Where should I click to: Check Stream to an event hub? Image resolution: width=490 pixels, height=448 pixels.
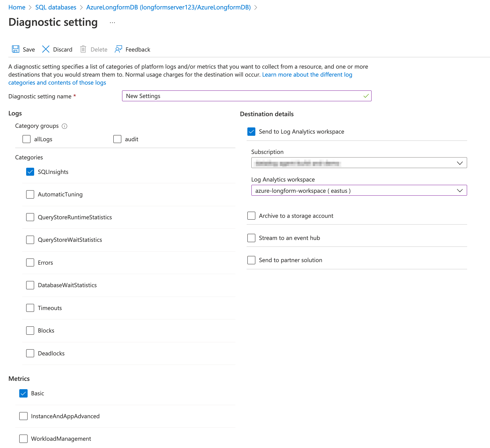click(251, 238)
